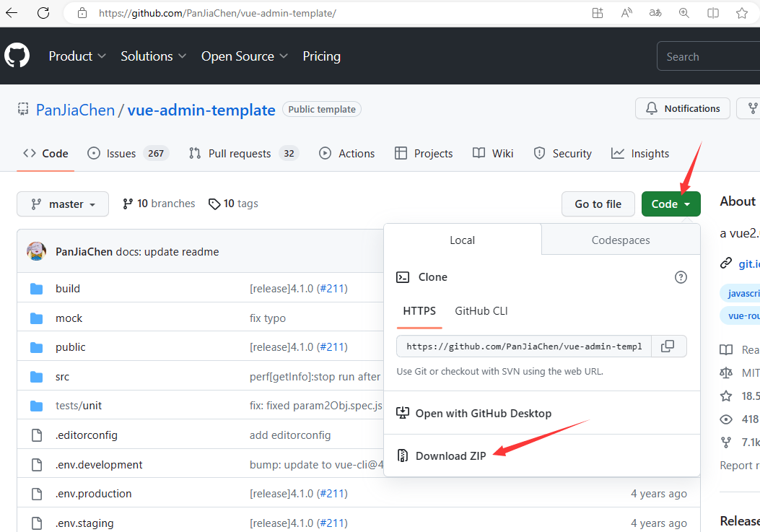Select the Local tab in clone menu
This screenshot has width=760, height=532.
[x=463, y=240]
